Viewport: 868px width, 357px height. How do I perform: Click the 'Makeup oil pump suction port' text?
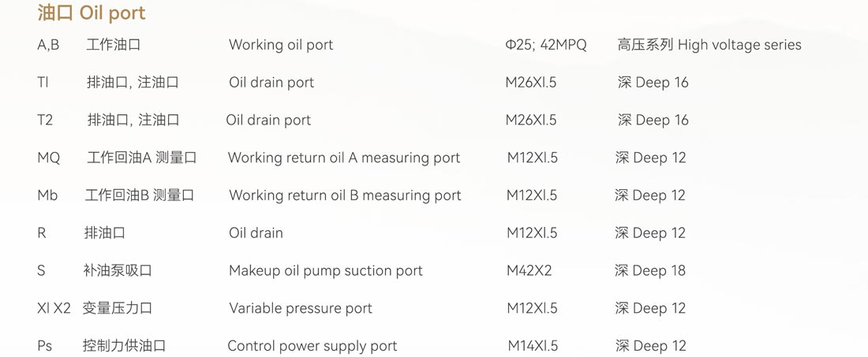[x=325, y=271]
